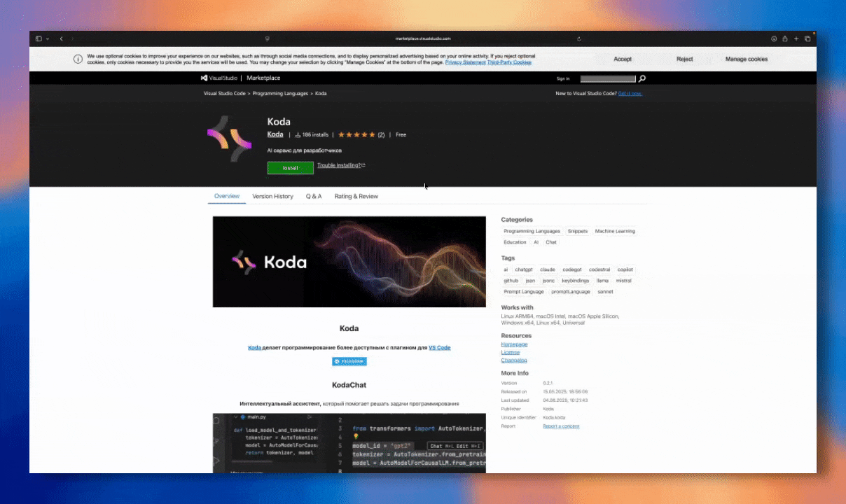
Task: Click the Prompt Language tag
Action: click(524, 292)
